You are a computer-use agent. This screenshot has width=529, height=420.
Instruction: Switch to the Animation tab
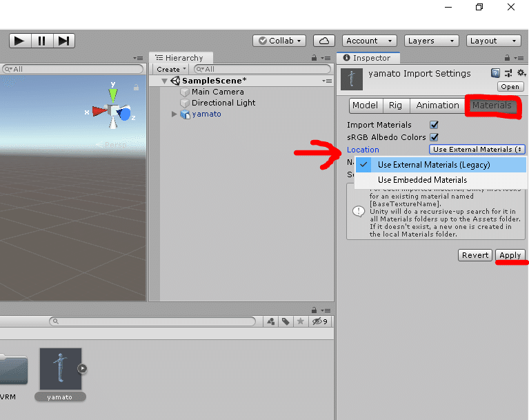[x=437, y=106]
